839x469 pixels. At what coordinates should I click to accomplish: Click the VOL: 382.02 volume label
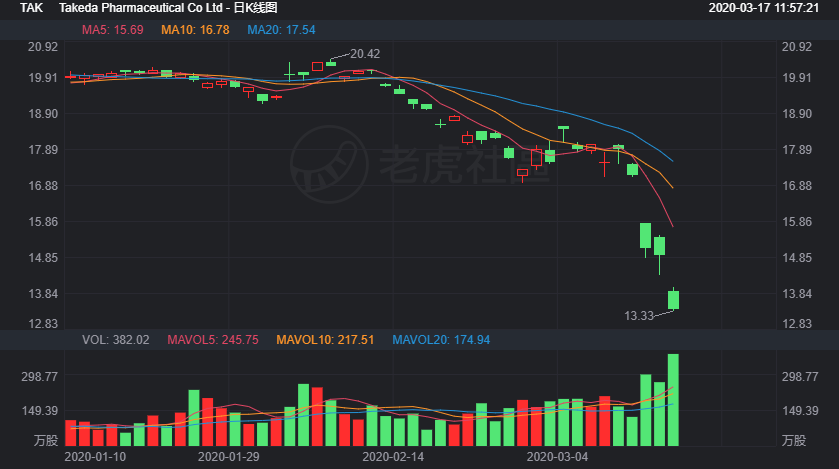[x=116, y=340]
